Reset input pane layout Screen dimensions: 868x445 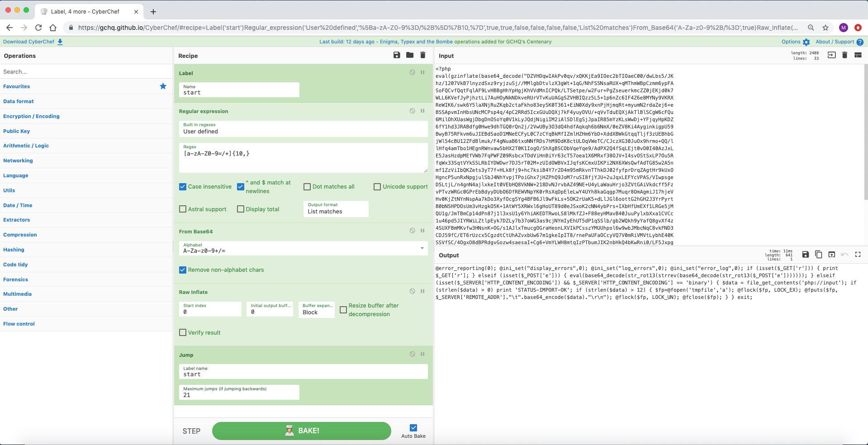pos(858,55)
